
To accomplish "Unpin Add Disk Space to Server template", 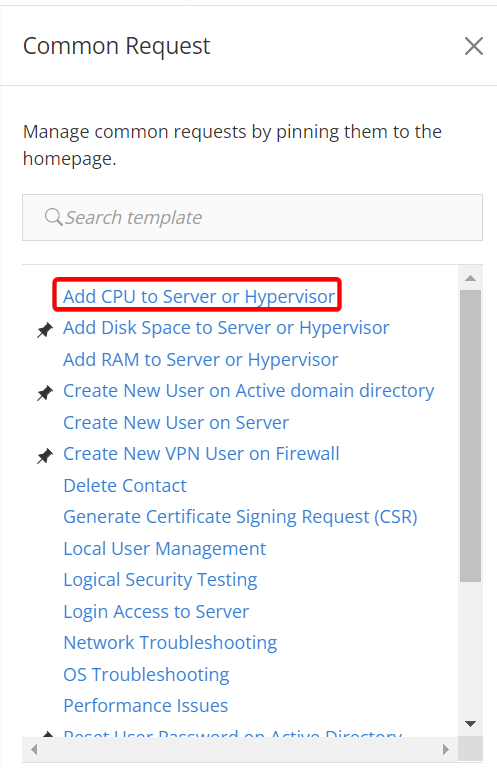I will click(x=45, y=330).
